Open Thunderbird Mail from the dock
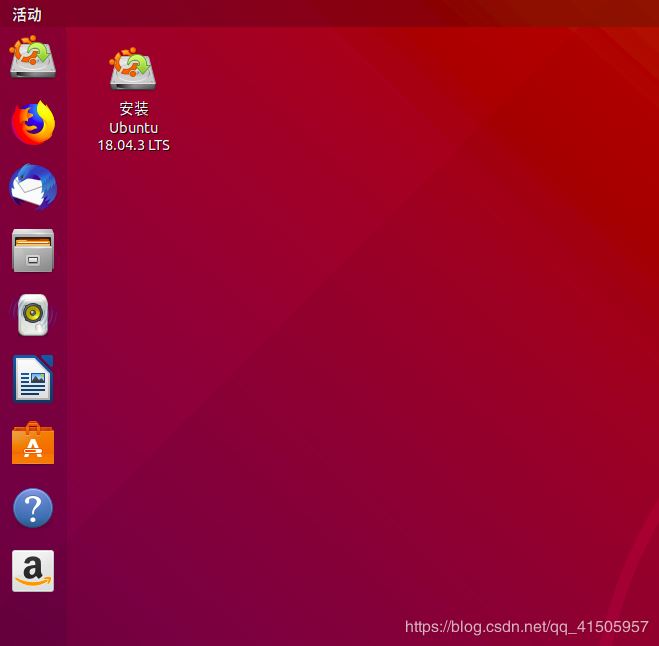 coord(33,187)
